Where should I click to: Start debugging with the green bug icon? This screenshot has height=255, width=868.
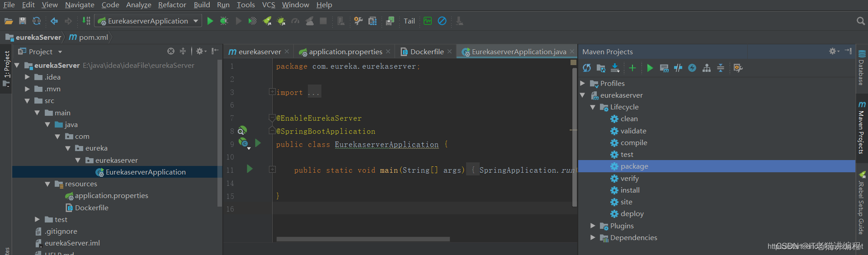224,21
